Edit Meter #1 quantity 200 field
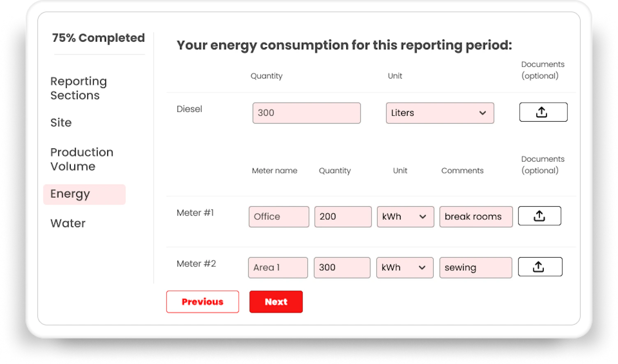618x364 pixels. point(343,217)
